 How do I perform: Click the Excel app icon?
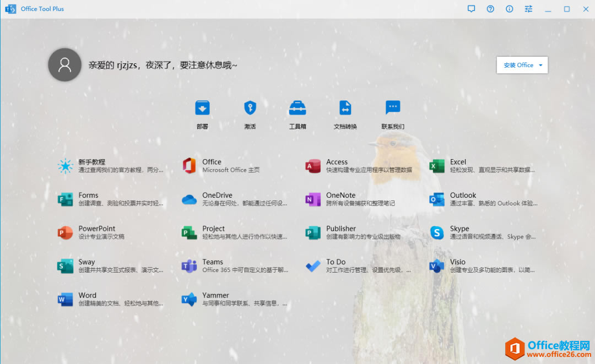click(x=437, y=166)
